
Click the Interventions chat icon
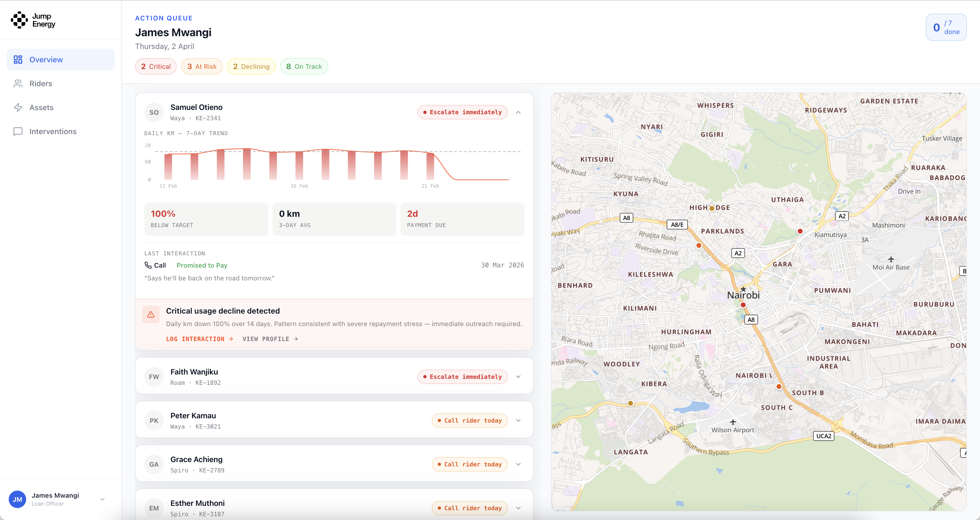click(18, 131)
